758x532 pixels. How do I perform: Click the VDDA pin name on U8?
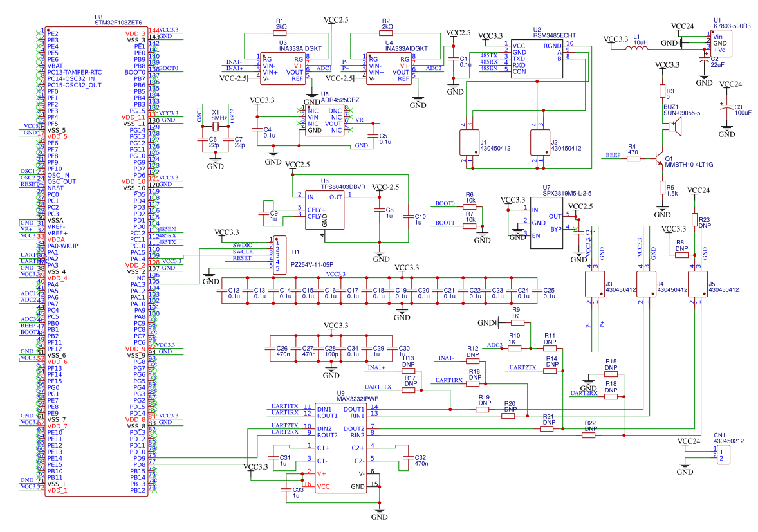(x=56, y=240)
